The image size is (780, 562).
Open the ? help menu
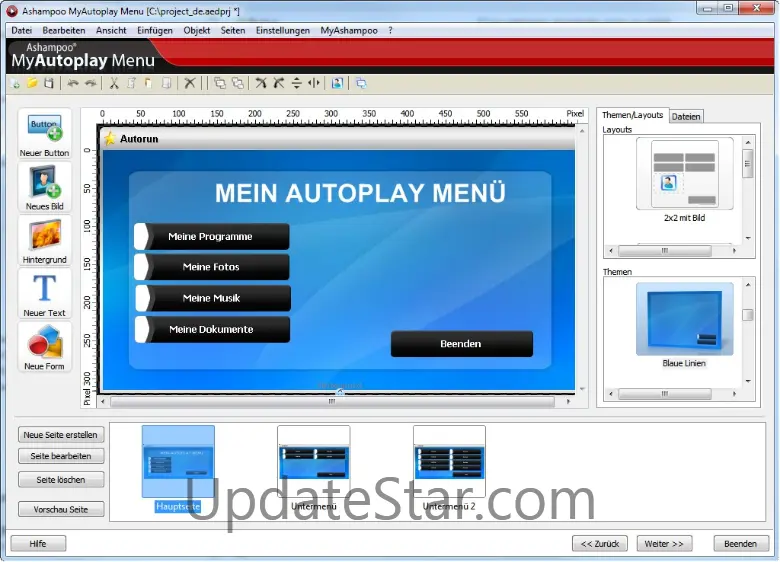pyautogui.click(x=390, y=30)
